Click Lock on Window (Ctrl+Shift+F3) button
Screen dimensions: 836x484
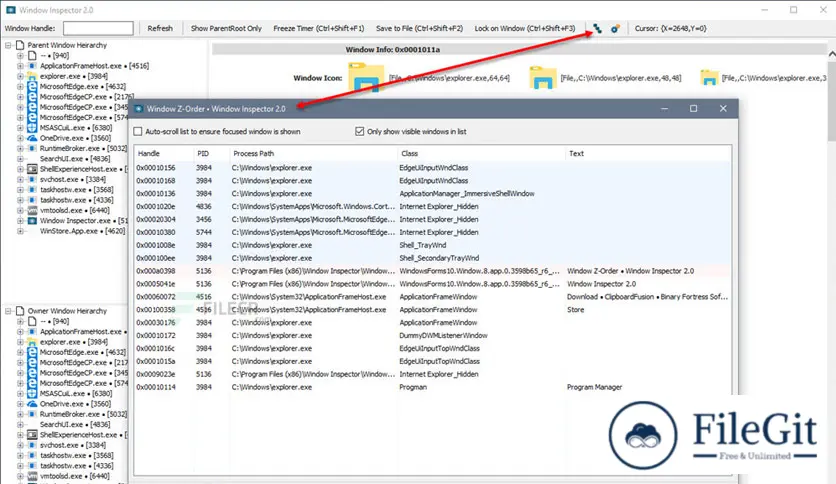pyautogui.click(x=525, y=28)
